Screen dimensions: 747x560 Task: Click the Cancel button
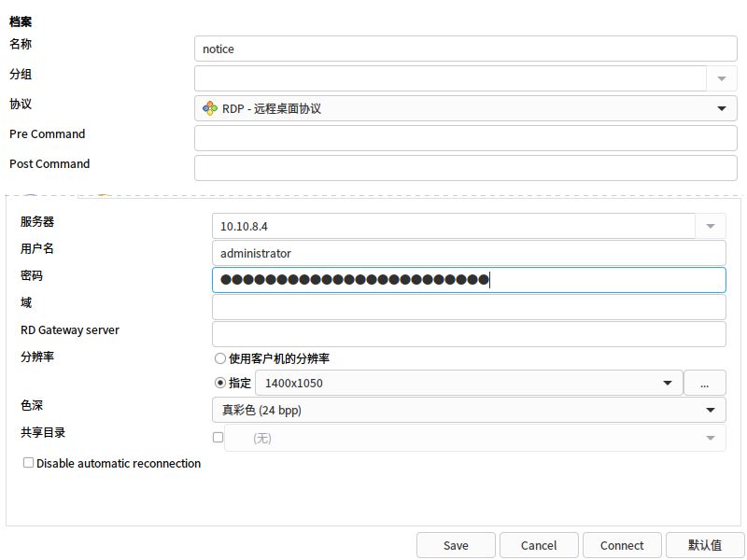point(539,545)
